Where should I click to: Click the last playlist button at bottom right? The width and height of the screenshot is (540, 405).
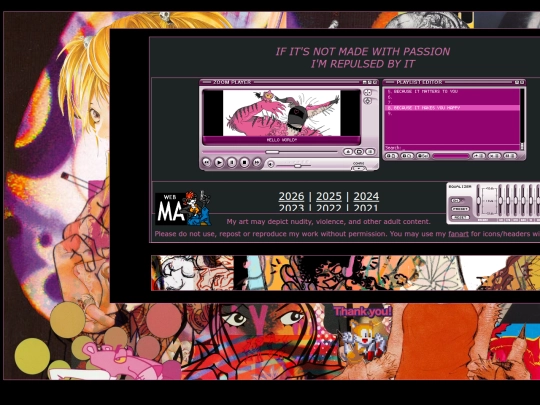click(510, 156)
